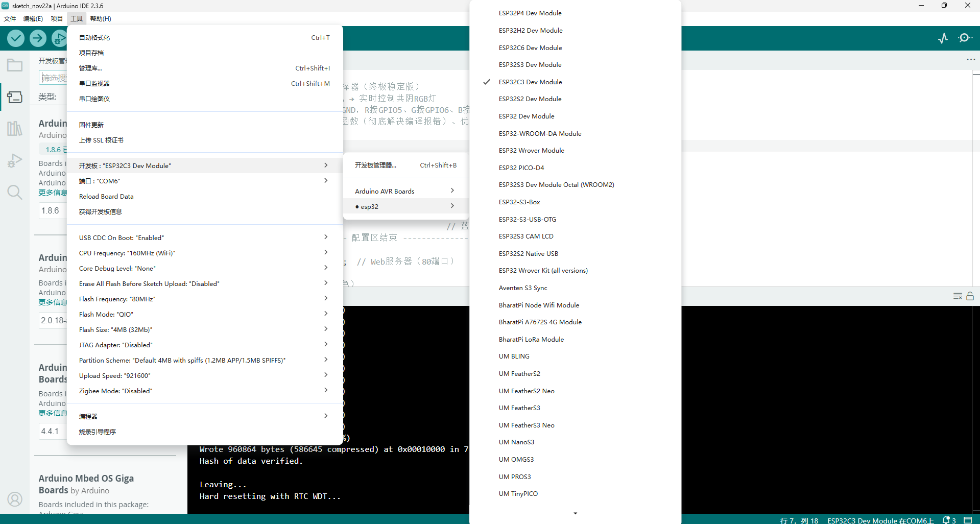Select BharatPi LoRa Module board
Viewport: 980px width, 524px height.
[x=575, y=339]
